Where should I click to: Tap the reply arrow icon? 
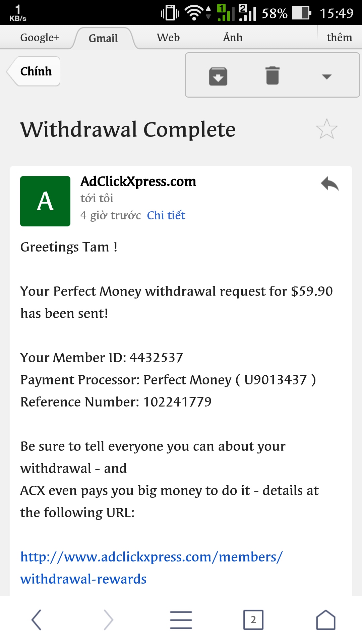coord(329,184)
